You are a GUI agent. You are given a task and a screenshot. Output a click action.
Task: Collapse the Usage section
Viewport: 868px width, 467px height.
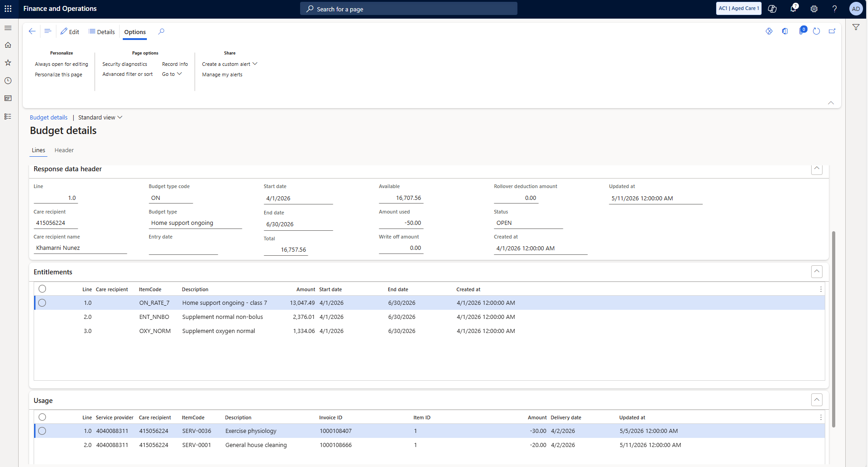817,400
